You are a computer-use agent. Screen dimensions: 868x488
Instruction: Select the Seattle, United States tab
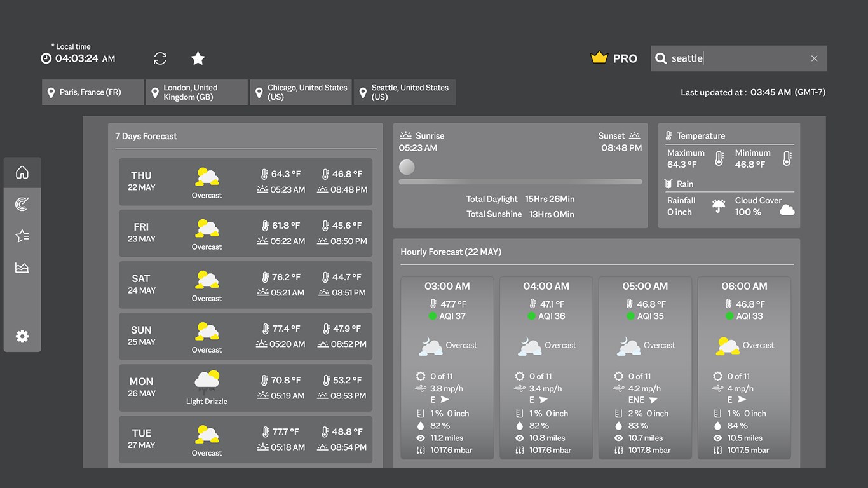pyautogui.click(x=404, y=91)
